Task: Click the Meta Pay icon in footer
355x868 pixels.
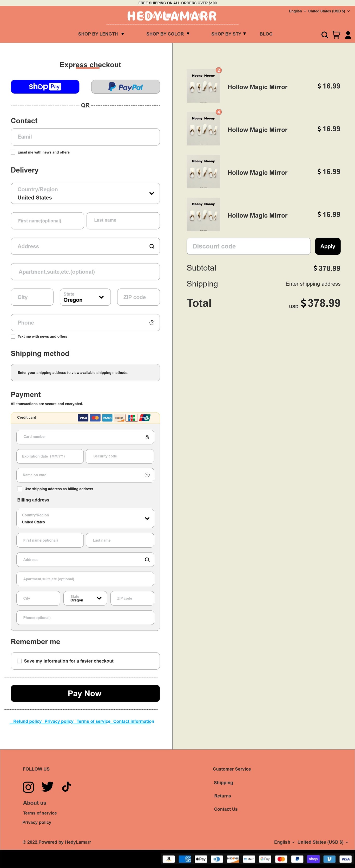Action: click(249, 859)
